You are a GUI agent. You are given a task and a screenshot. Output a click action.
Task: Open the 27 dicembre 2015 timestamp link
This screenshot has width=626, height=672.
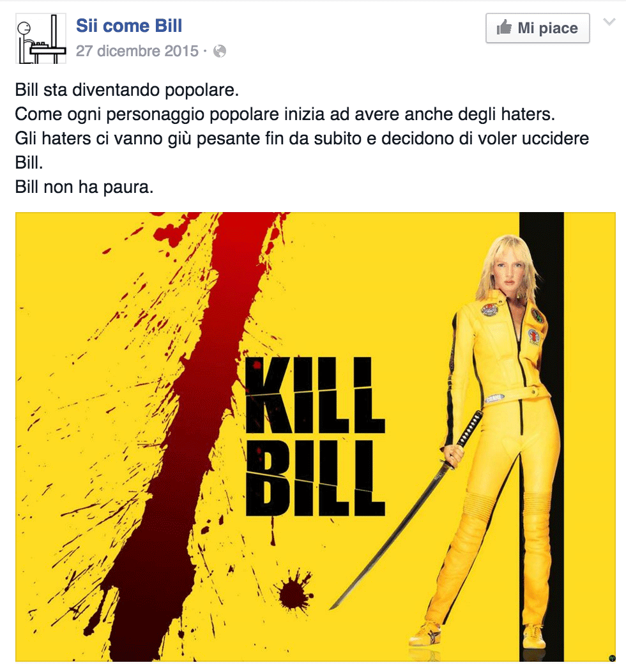point(137,51)
